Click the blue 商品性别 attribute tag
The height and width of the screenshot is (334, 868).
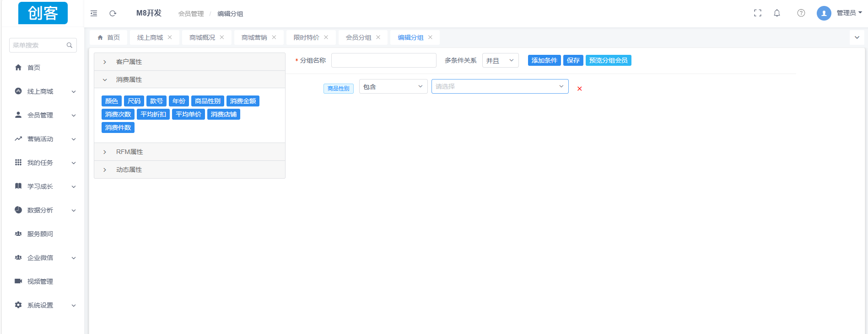tap(208, 101)
